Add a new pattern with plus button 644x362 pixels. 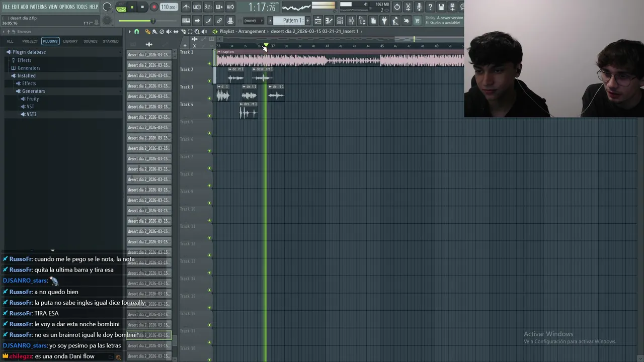[307, 21]
